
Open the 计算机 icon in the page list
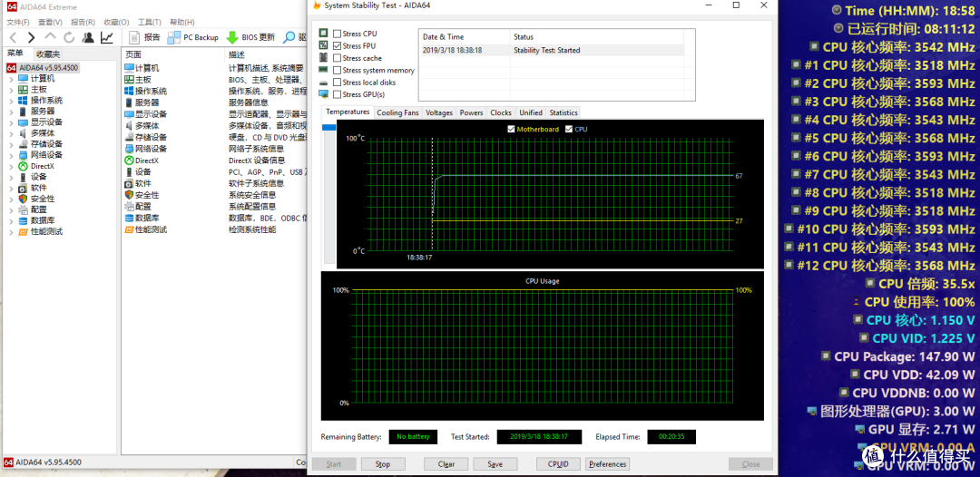point(130,67)
